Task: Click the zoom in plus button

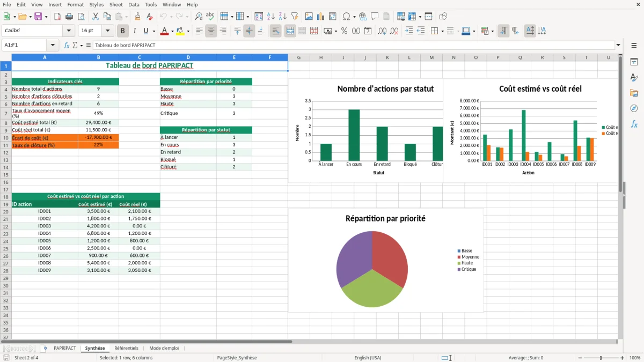Action: coord(623,358)
